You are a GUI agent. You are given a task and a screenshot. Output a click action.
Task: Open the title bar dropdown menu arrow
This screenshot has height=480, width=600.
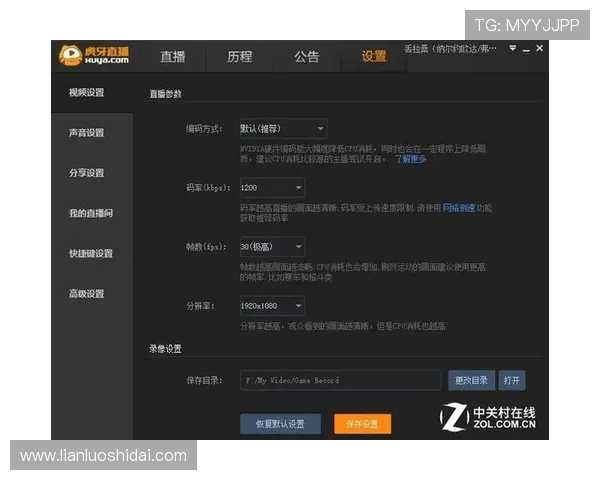512,48
